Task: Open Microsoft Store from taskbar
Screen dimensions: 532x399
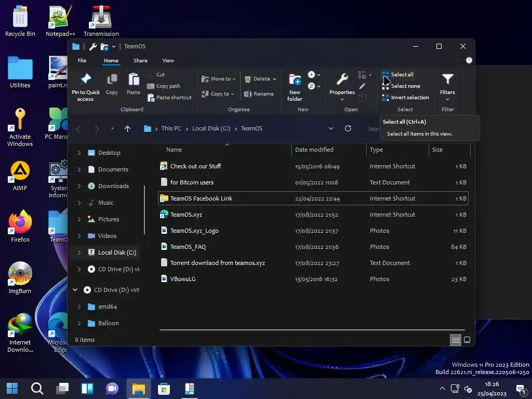Action: [164, 389]
